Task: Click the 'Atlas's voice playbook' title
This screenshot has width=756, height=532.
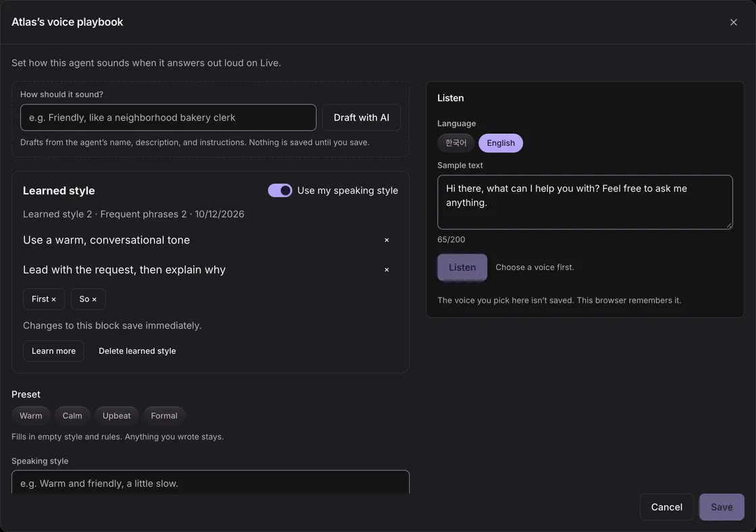Action: (x=67, y=22)
